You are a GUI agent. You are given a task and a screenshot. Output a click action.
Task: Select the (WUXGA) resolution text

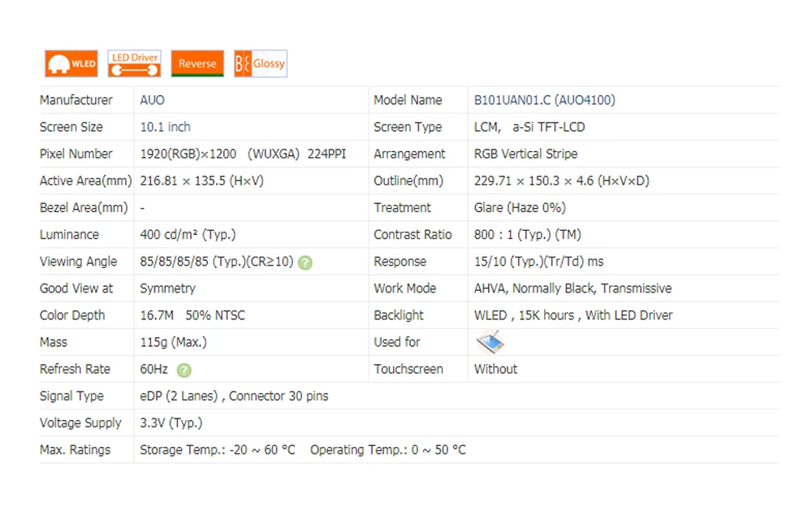click(273, 154)
